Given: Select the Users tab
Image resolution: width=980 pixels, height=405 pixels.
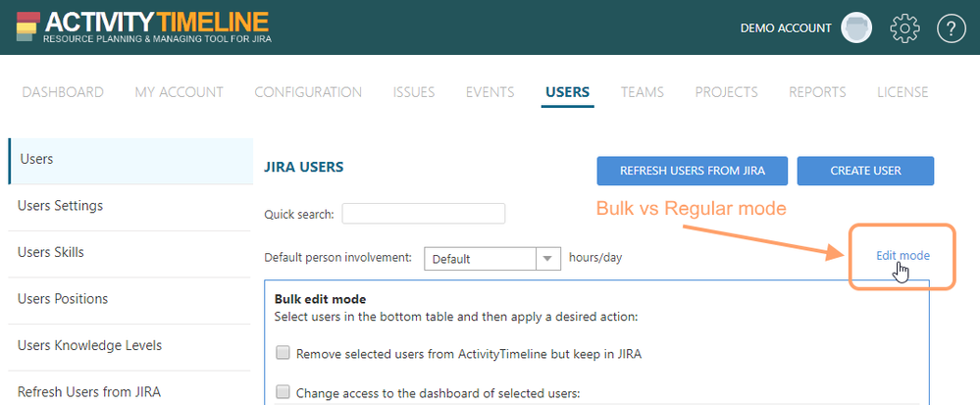Looking at the screenshot, I should (568, 92).
